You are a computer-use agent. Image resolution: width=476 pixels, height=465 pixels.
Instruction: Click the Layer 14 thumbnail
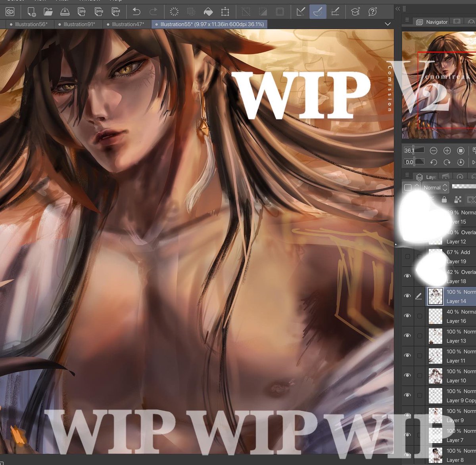(436, 296)
